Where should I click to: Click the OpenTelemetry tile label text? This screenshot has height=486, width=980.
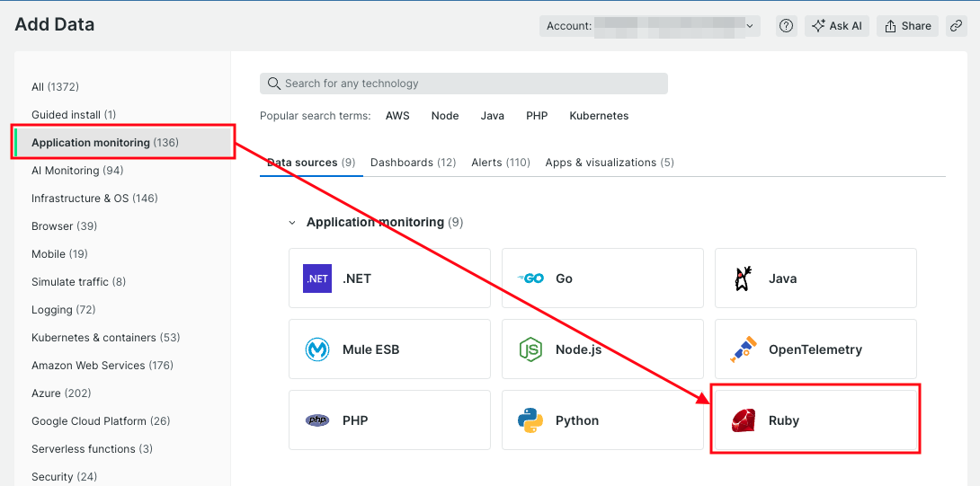coord(815,349)
